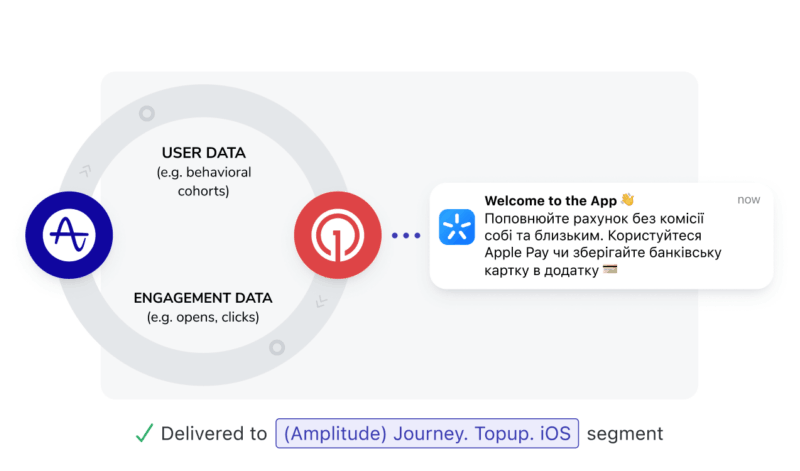Click the ENGAGEMENT DATA heading

click(203, 298)
